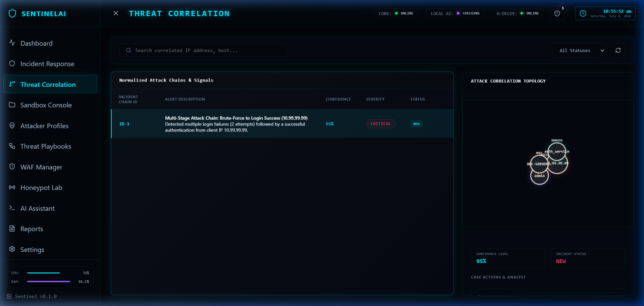The height and width of the screenshot is (306, 644).
Task: Click the Threat Correlation branch icon
Action: pyautogui.click(x=12, y=84)
